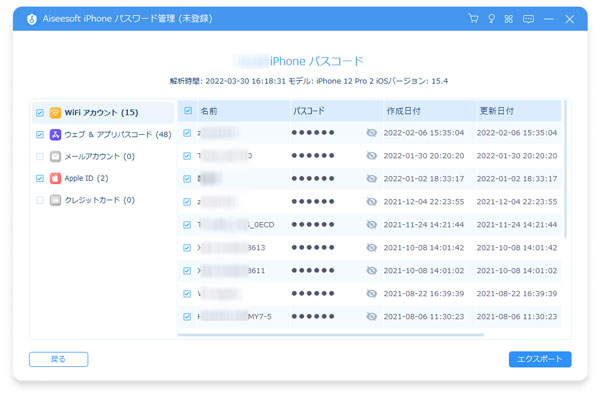Click the created date 2021-10-08 14:01:42
The image size is (600, 393).
tap(424, 248)
